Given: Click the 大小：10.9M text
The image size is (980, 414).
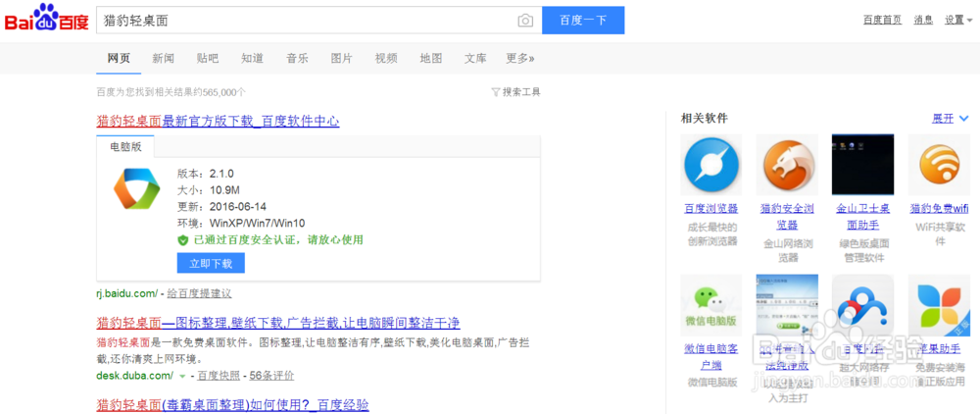Looking at the screenshot, I should pyautogui.click(x=209, y=190).
